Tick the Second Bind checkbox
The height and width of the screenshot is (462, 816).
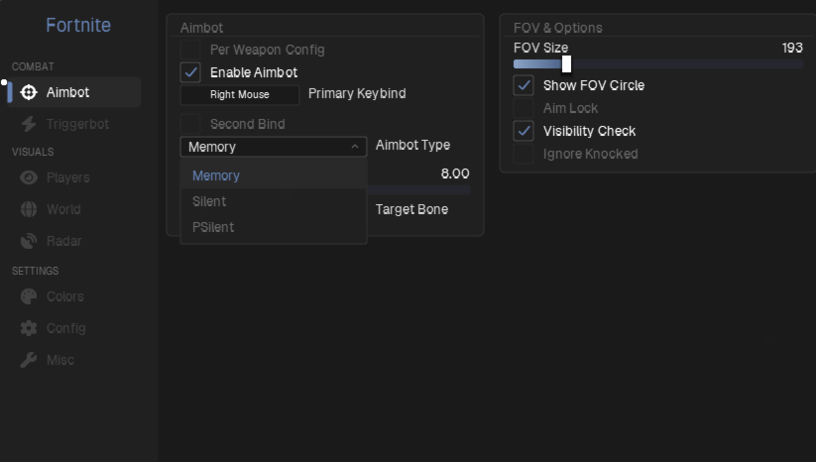(190, 124)
